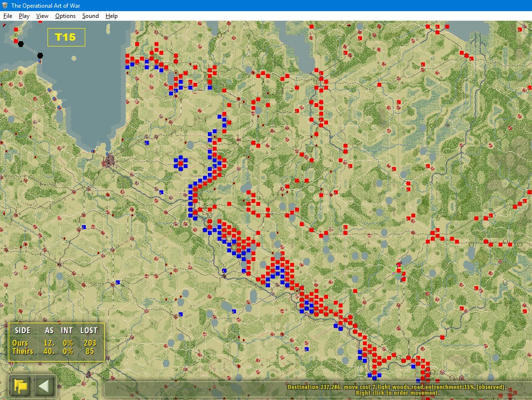Click the left-pointing arrow button
Image resolution: width=532 pixels, height=400 pixels.
point(44,386)
